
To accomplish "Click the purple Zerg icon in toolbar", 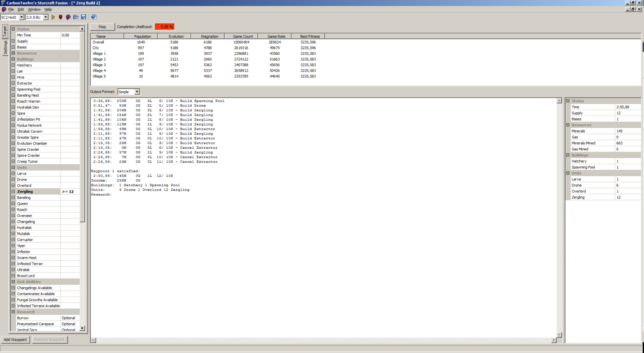I will click(68, 17).
